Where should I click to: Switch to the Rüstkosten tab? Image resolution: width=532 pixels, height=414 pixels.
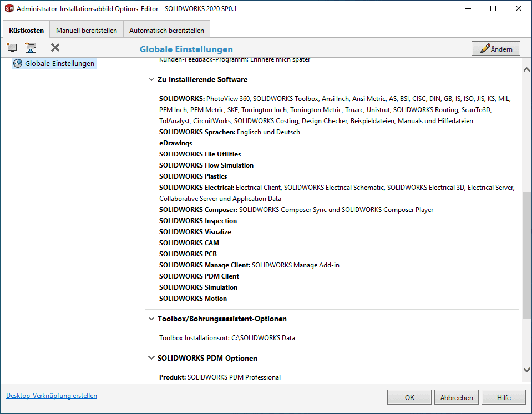(x=26, y=30)
